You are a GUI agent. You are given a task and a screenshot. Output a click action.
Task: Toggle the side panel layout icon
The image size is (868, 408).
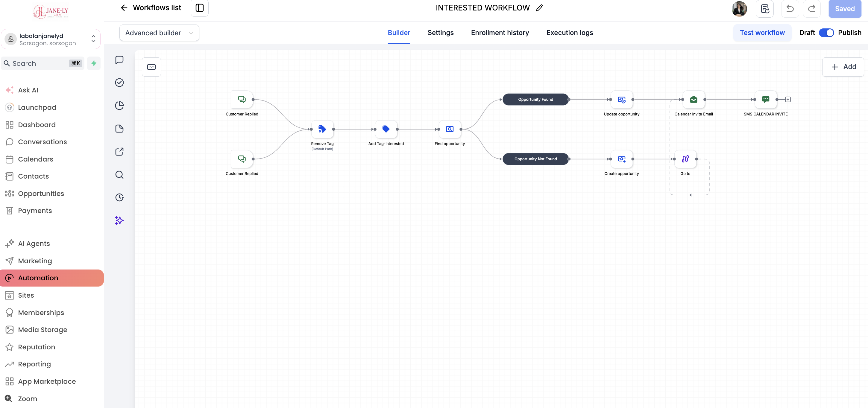199,8
